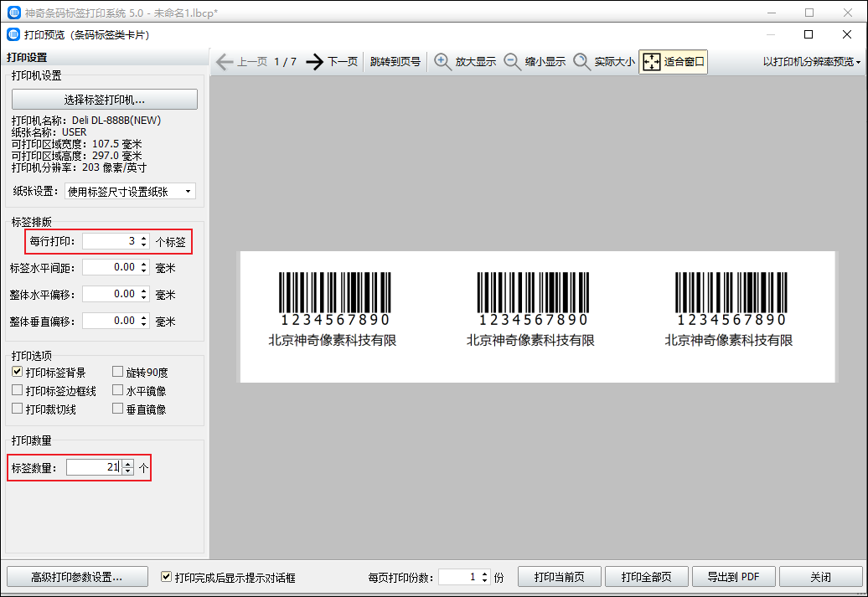The height and width of the screenshot is (597, 868).
Task: Click print all pages button
Action: (647, 577)
